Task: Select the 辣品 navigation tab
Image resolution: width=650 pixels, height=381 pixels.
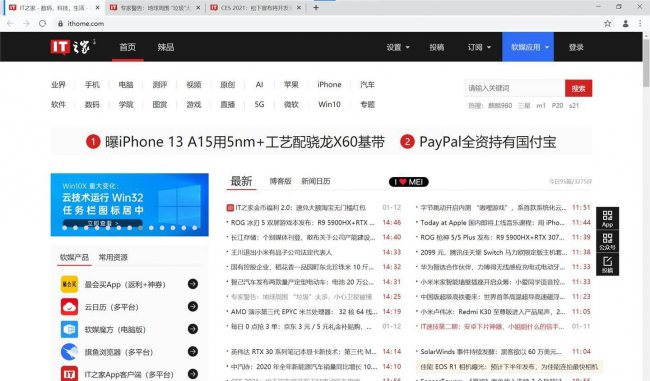Action: pos(166,47)
